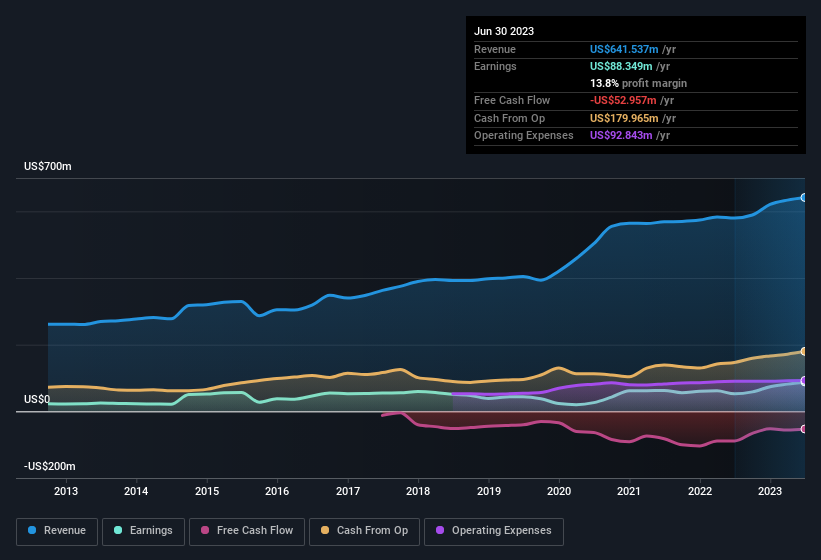
Task: Click the Cash From Op end marker
Action: coord(804,352)
